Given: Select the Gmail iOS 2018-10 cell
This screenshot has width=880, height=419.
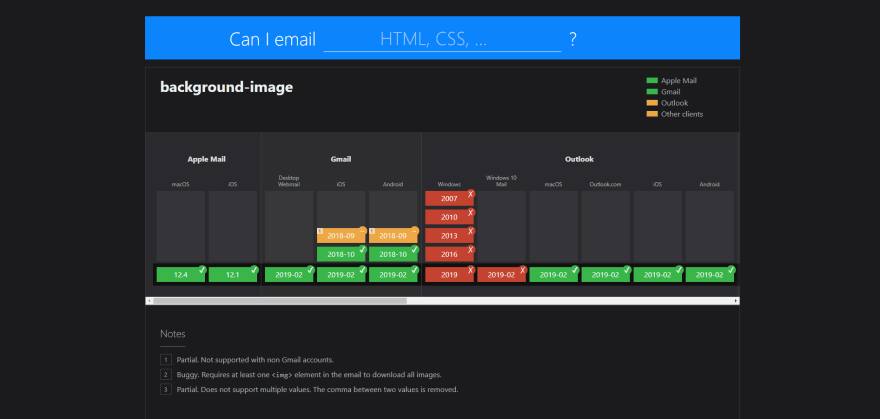Looking at the screenshot, I should 341,254.
